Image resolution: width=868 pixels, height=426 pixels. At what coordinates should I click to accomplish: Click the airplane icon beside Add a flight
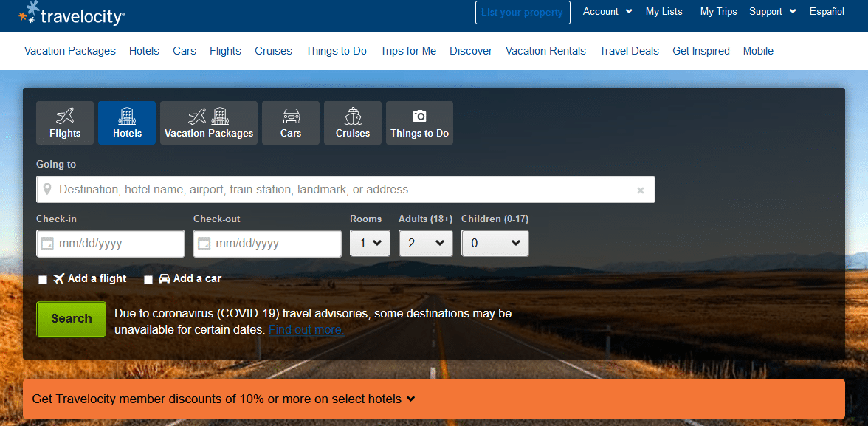point(59,278)
